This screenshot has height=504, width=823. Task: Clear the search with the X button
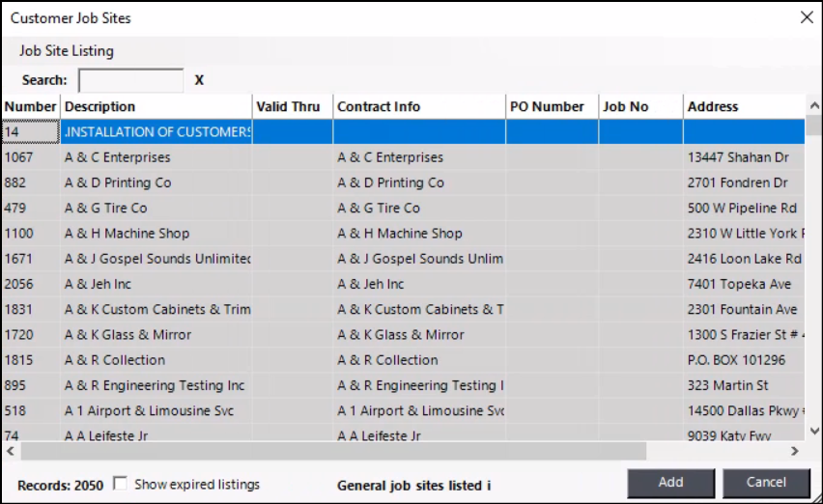(199, 80)
